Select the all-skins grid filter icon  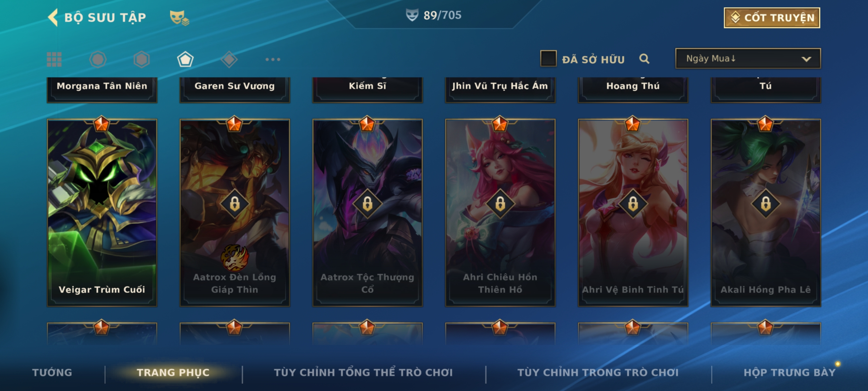(x=54, y=59)
